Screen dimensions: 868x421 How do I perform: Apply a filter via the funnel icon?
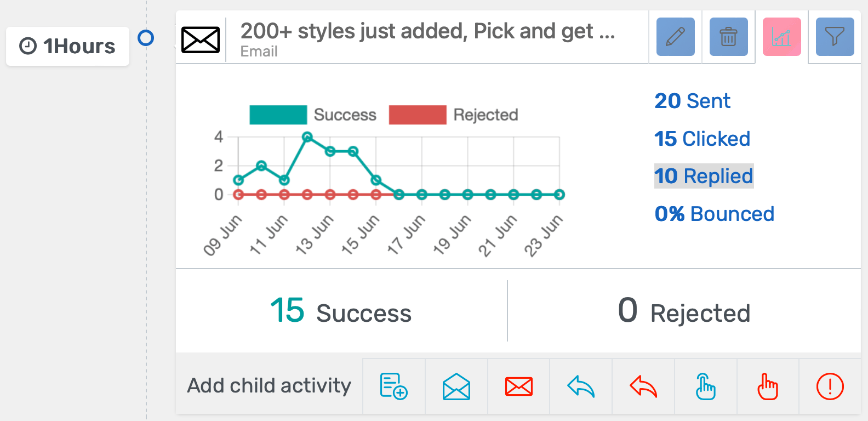pyautogui.click(x=835, y=37)
